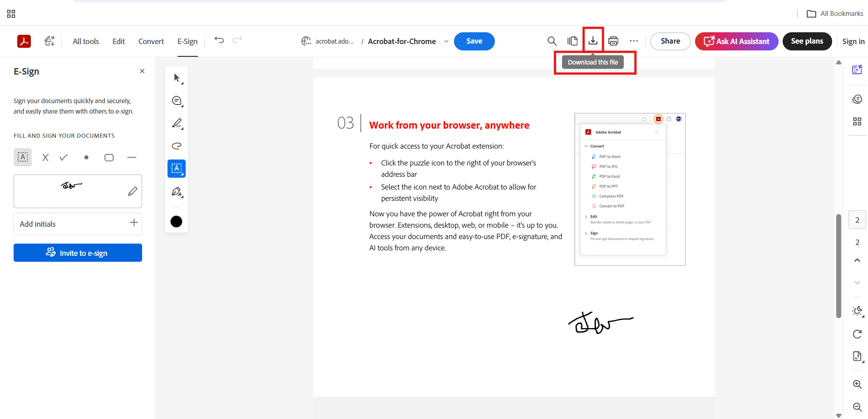The height and width of the screenshot is (419, 868).
Task: Open the All tools menu
Action: point(86,41)
